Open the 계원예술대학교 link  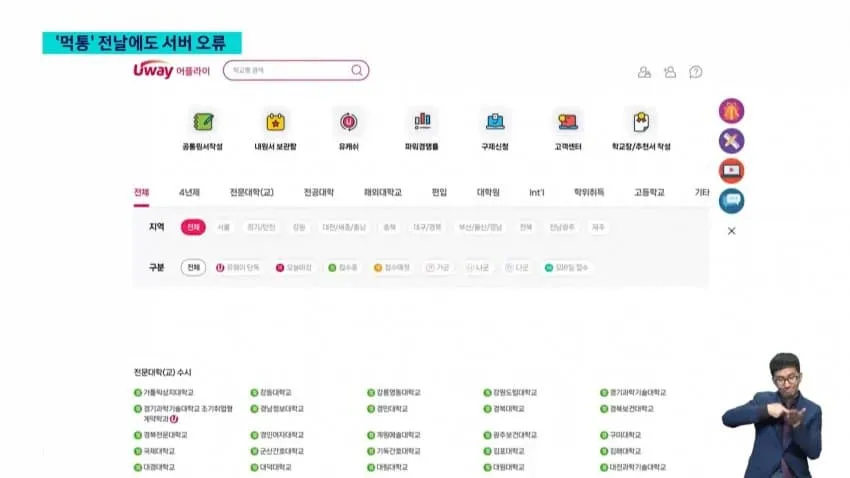pos(398,435)
